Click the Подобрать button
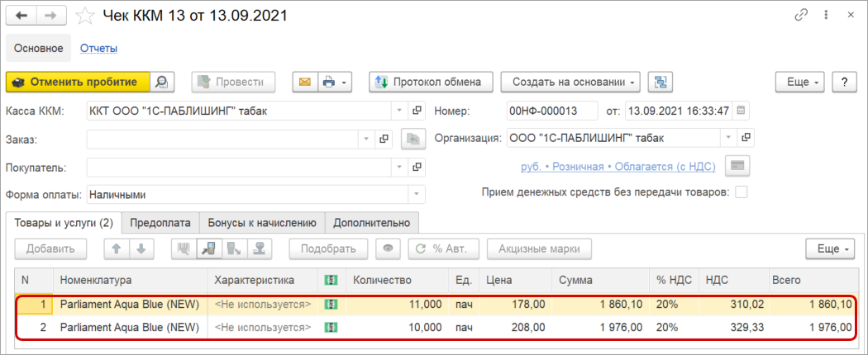The width and height of the screenshot is (868, 355). click(x=328, y=248)
